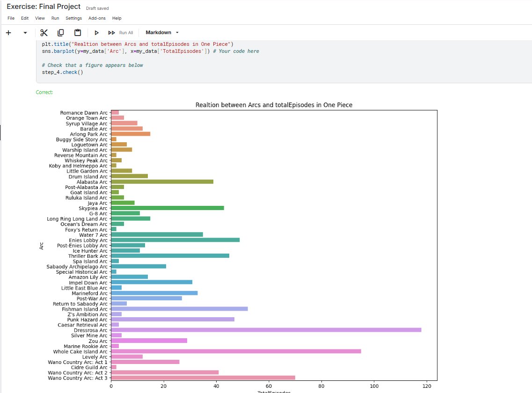The image size is (532, 393).
Task: Click the Alabasta Arc label on axis
Action: [x=92, y=182]
